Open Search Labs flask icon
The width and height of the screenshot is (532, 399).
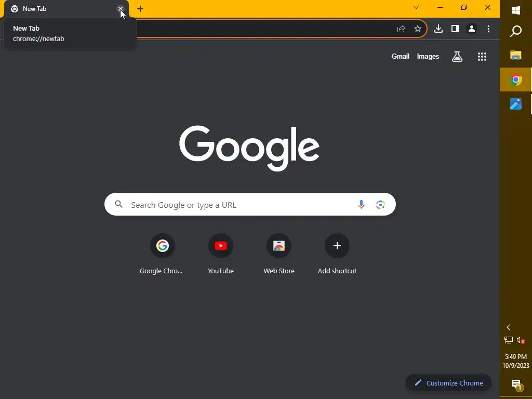(457, 57)
